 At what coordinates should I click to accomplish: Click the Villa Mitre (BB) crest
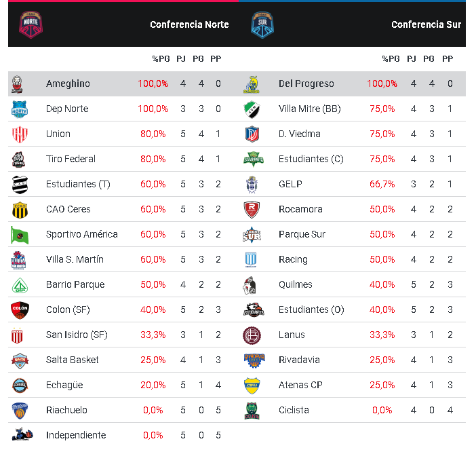point(252,109)
